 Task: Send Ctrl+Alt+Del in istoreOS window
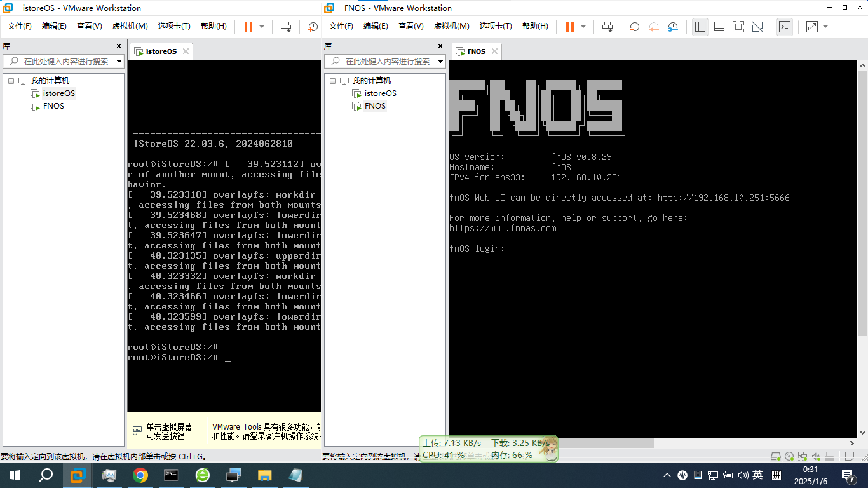(286, 27)
